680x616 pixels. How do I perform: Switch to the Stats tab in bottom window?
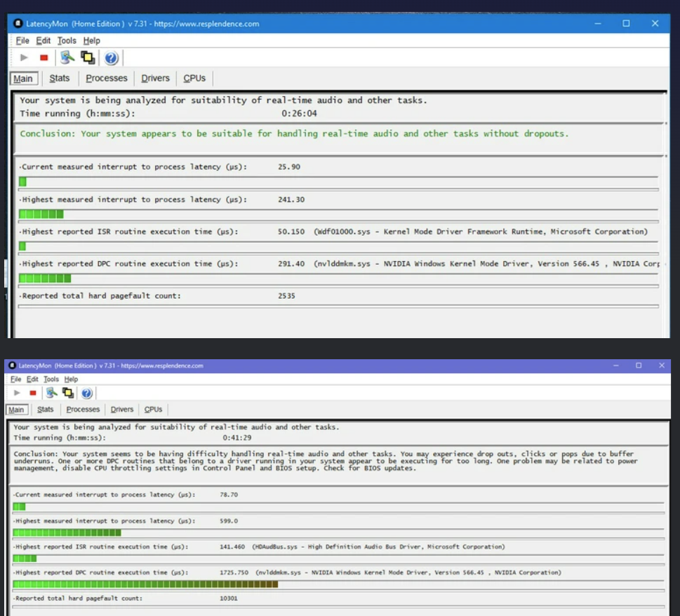[x=45, y=409]
